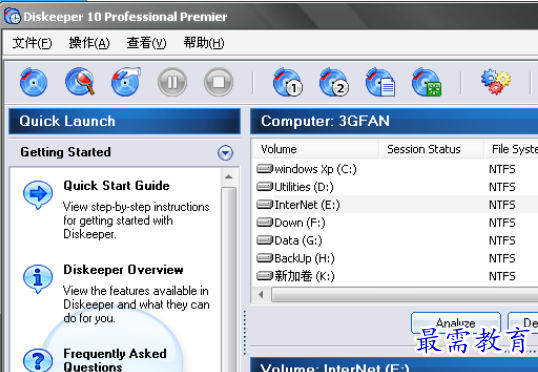This screenshot has width=538, height=372.
Task: Click NTFS cell in windows Xp (C:) row
Action: pyautogui.click(x=502, y=169)
